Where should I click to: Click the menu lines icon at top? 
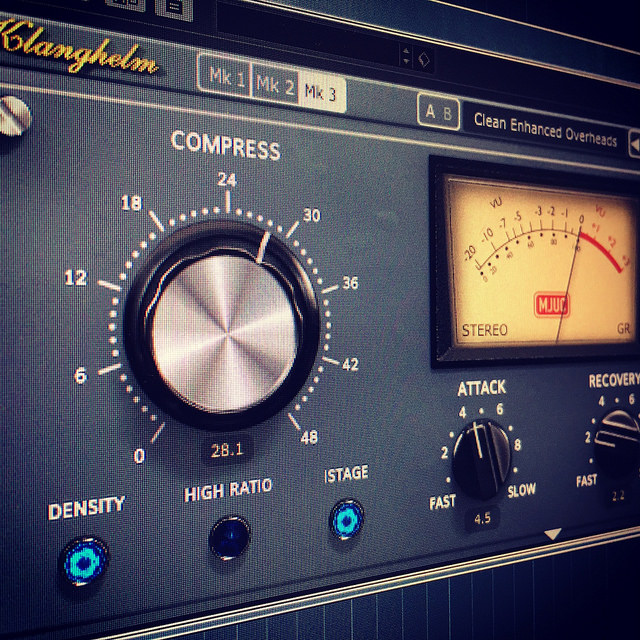coord(174,8)
